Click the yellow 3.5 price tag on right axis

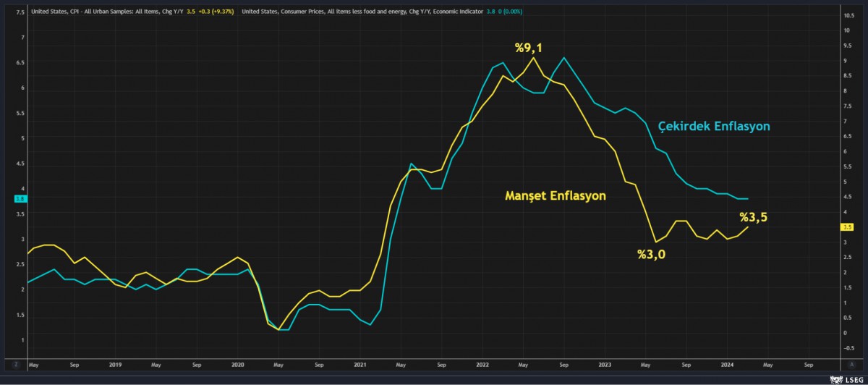(x=848, y=227)
